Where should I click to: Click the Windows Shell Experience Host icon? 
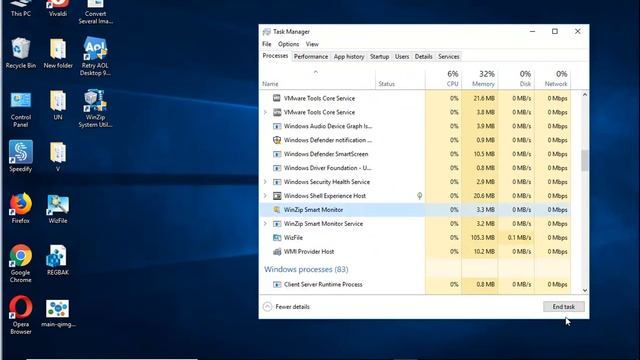coord(277,196)
